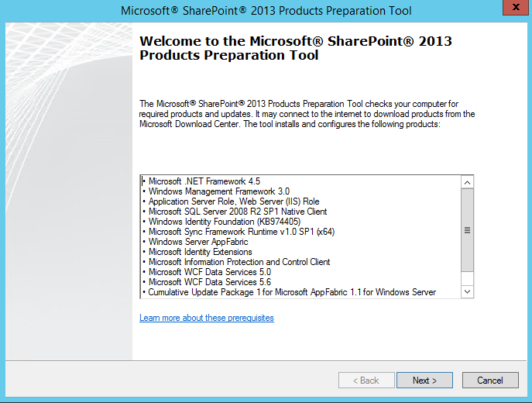Screen dimensions: 532x403
Task: Click the scroll down arrow in products list
Action: (467, 291)
